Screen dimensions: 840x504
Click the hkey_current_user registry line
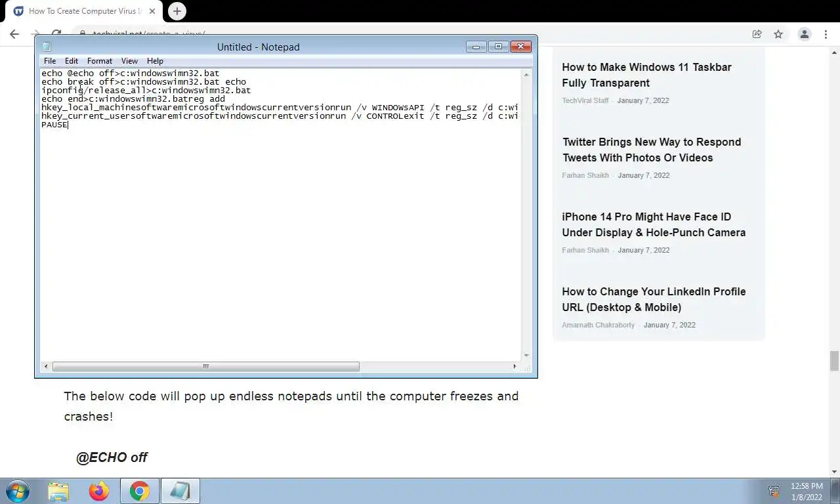coord(280,116)
